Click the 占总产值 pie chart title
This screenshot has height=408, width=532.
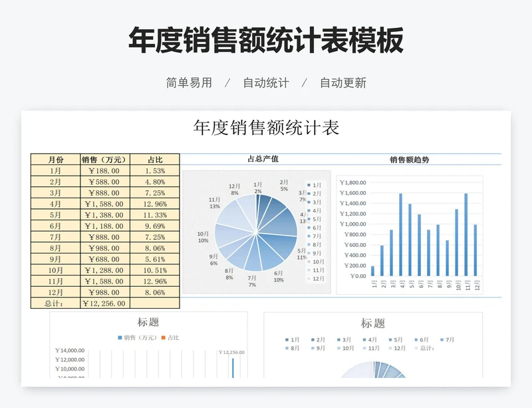[263, 158]
